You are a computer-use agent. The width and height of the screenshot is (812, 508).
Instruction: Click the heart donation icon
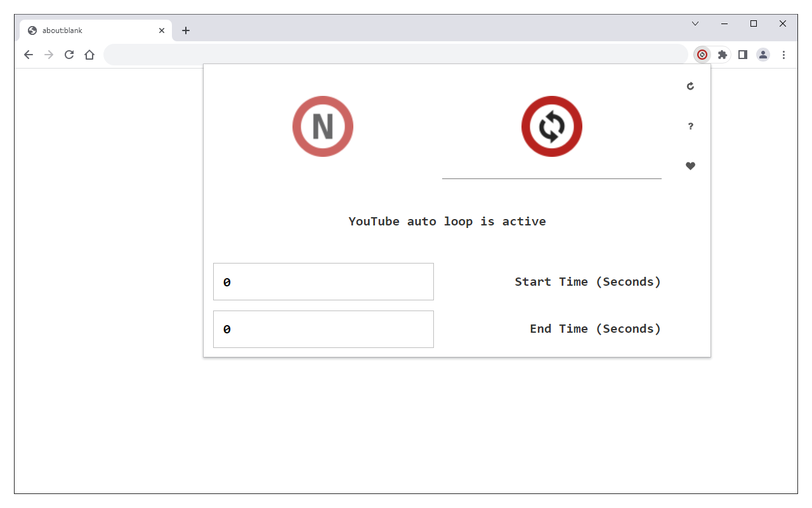690,166
